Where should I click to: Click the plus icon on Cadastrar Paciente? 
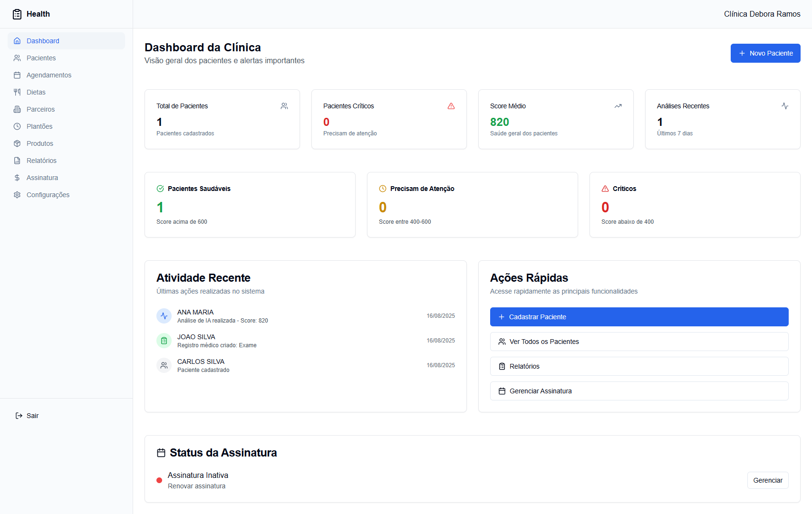502,317
